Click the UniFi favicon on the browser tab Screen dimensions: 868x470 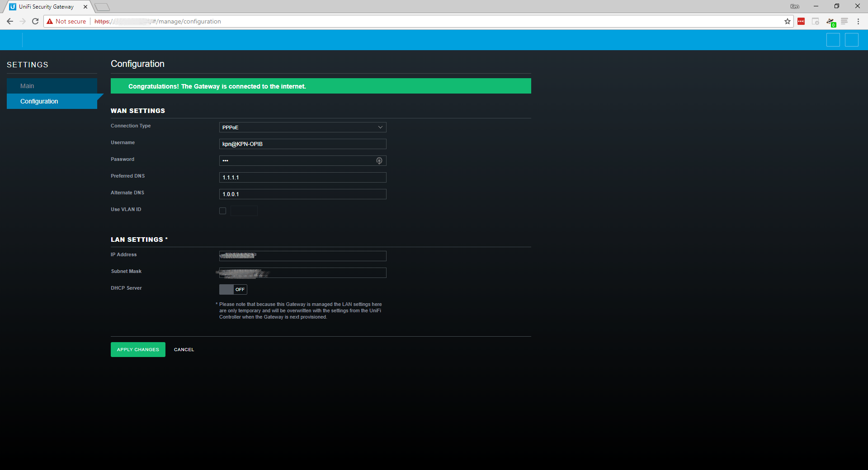pos(13,7)
